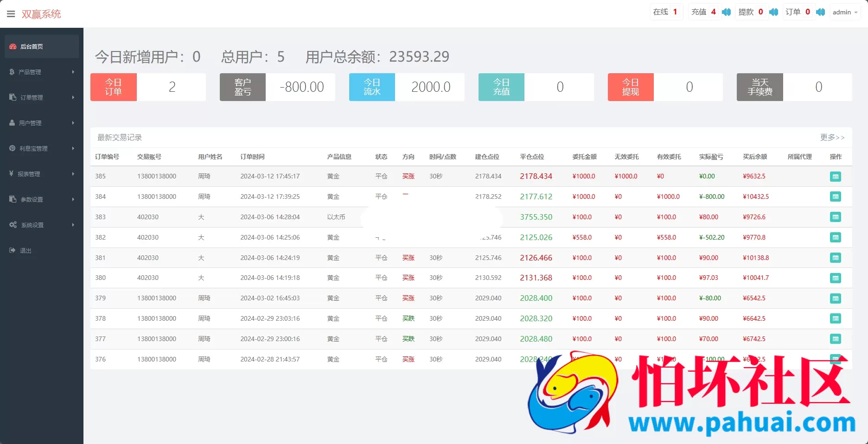Click the 订单编号 column header
This screenshot has height=444, width=868.
click(107, 157)
